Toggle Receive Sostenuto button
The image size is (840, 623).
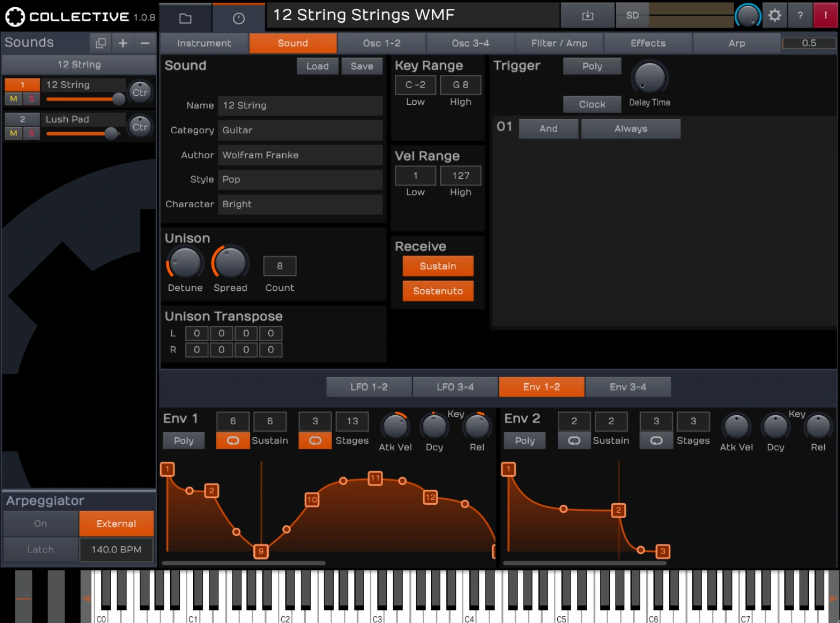[x=438, y=291]
